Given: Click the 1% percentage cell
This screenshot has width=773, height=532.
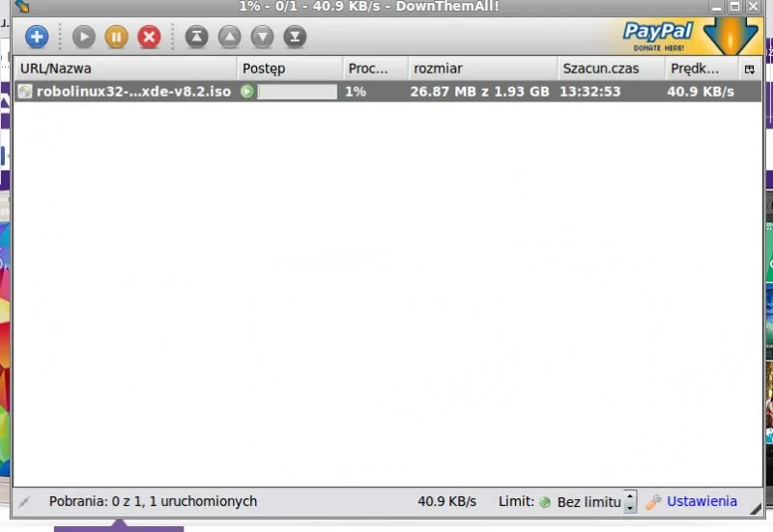Looking at the screenshot, I should 356,92.
